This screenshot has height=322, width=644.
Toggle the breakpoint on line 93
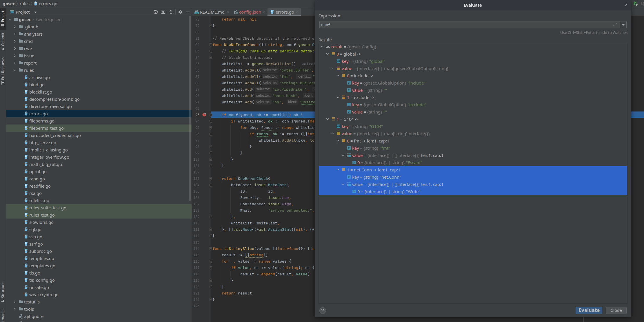click(x=204, y=115)
